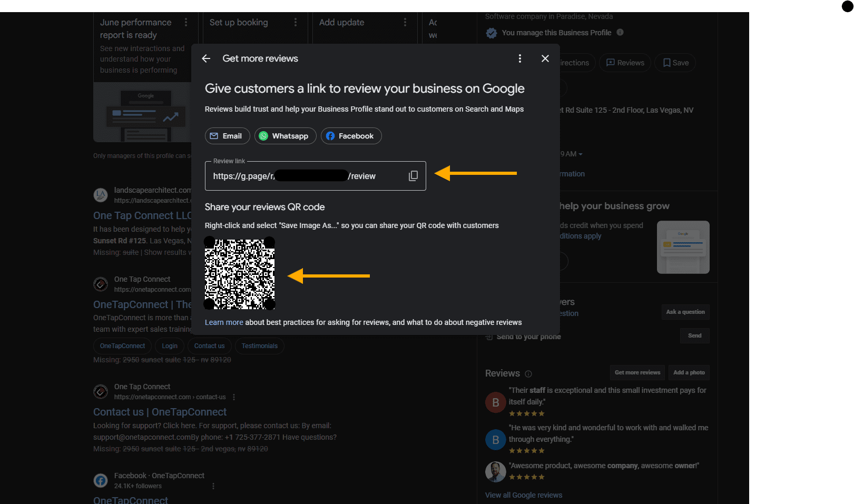Screen dimensions: 854x504
Task: Click the verified badge beside You manage this profile
Action: click(x=492, y=33)
